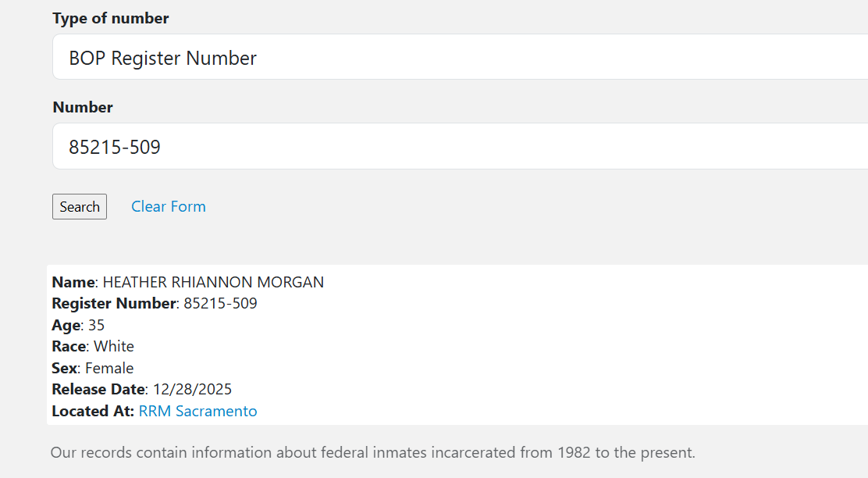This screenshot has height=478, width=868.
Task: Click the "Age" label in results
Action: tap(66, 326)
